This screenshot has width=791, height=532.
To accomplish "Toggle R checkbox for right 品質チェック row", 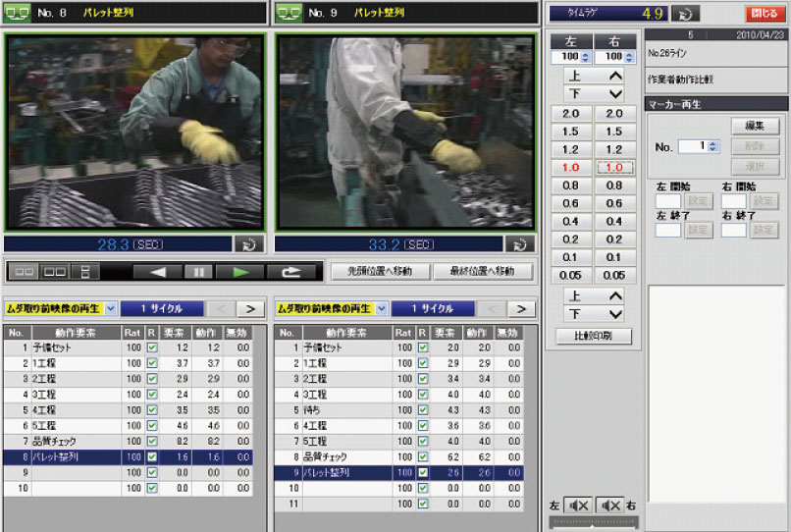I will coord(423,457).
